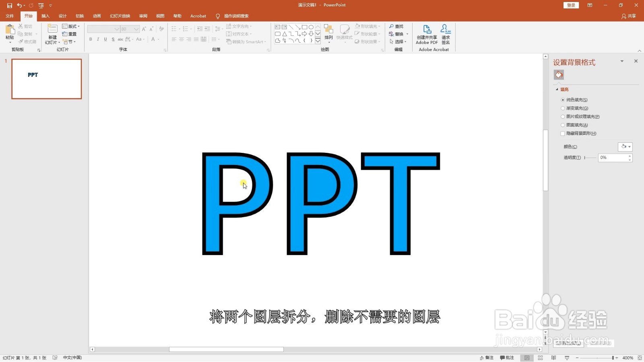Click the Arrange (排列) icon
Image resolution: width=644 pixels, height=362 pixels.
328,32
